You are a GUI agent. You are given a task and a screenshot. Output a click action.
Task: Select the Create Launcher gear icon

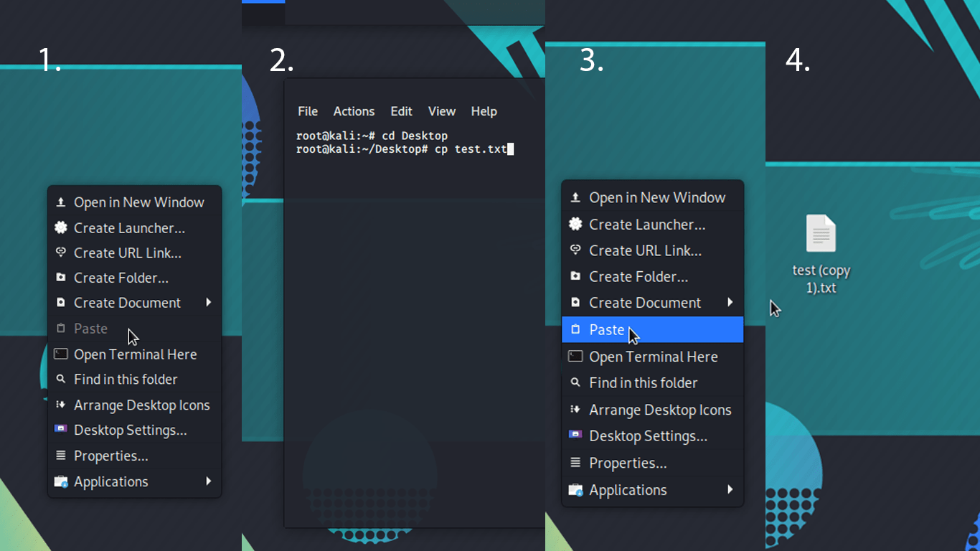62,227
